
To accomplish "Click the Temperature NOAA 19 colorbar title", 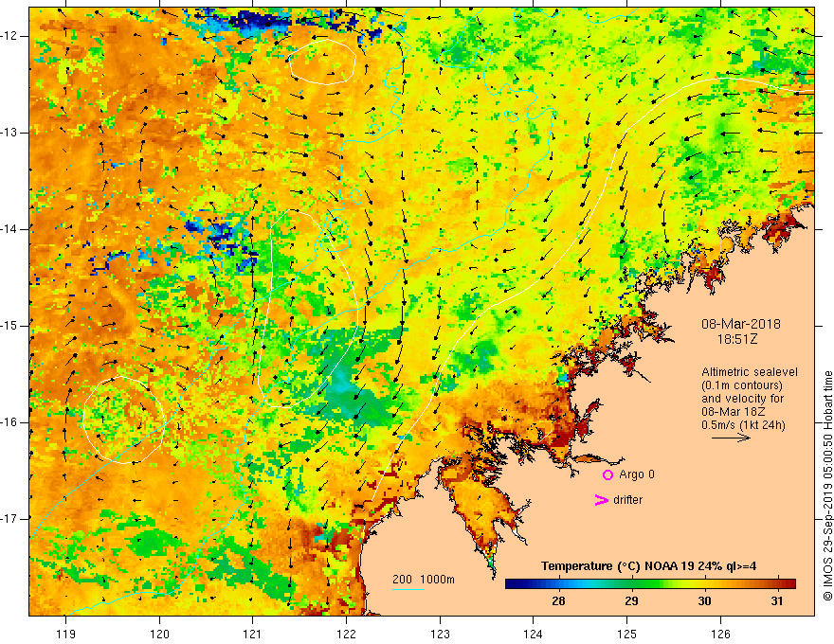I will [x=649, y=566].
